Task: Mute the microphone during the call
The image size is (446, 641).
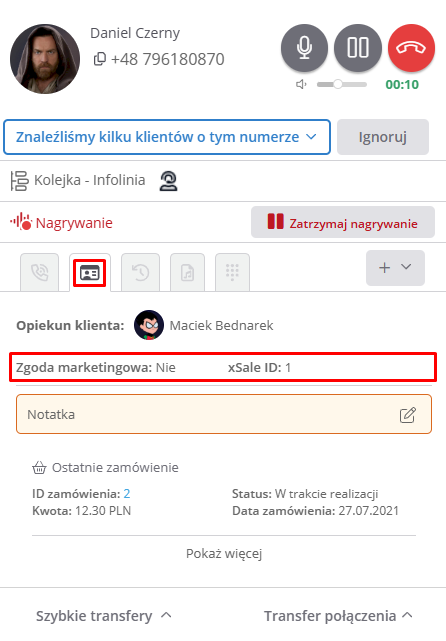Action: 304,47
